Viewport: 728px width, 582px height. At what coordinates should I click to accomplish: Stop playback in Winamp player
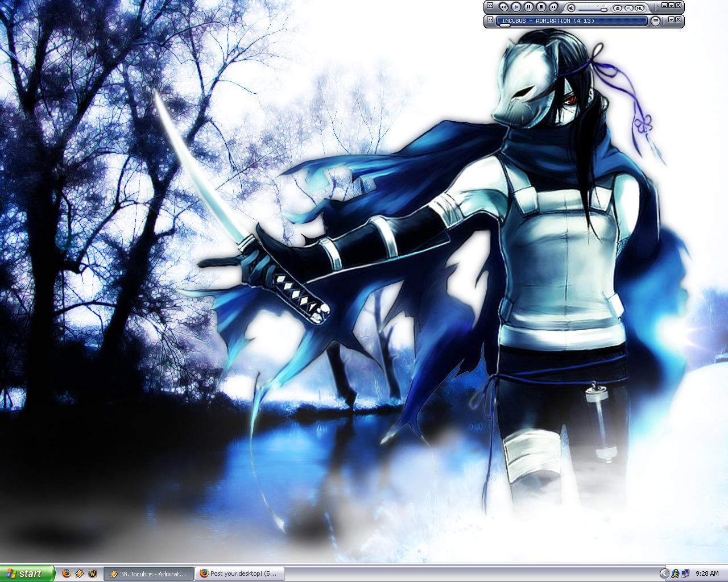(x=541, y=7)
